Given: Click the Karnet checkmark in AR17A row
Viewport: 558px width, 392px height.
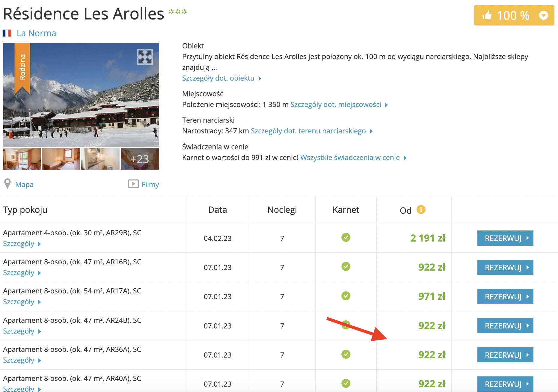Looking at the screenshot, I should click(x=346, y=296).
